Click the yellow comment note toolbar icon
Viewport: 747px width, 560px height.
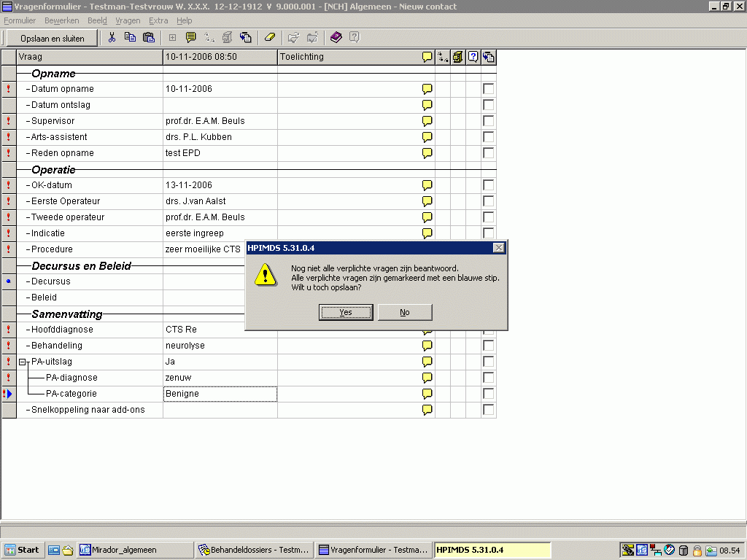click(x=191, y=38)
